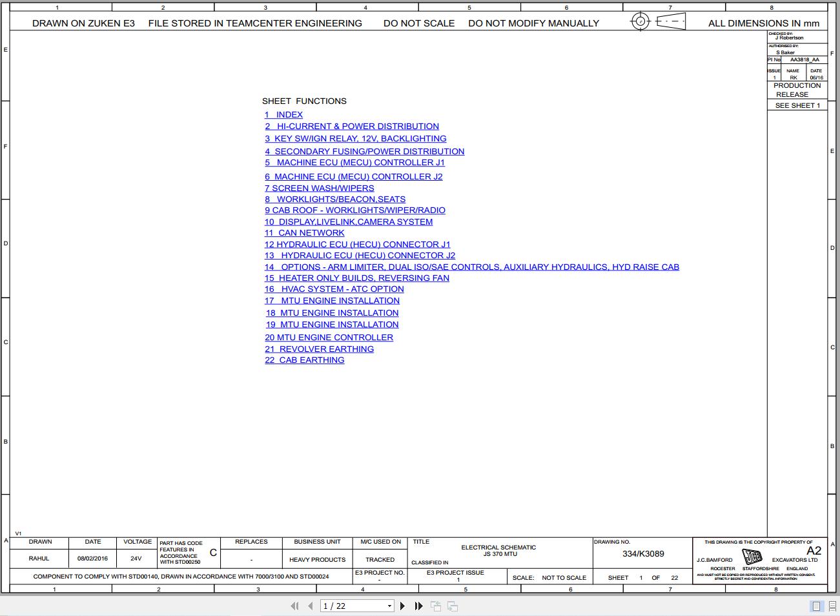The image size is (840, 616).
Task: Click the TRACKED cell
Action: (x=380, y=560)
